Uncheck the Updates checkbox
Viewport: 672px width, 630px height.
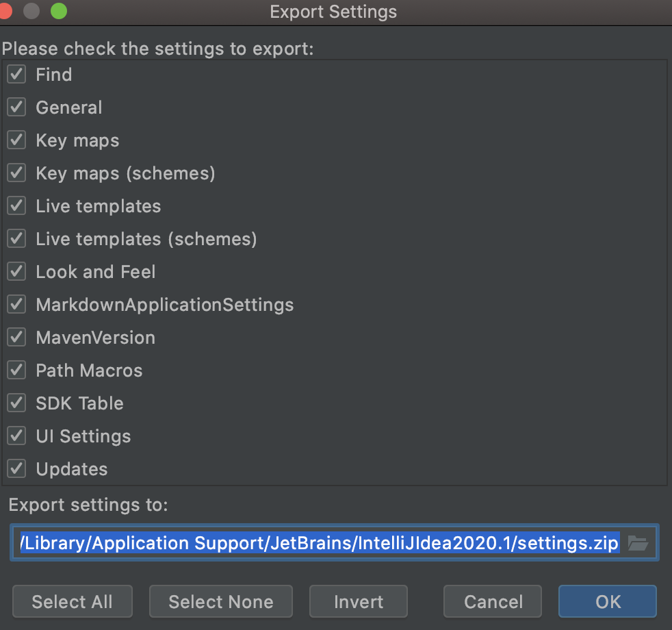[16, 469]
